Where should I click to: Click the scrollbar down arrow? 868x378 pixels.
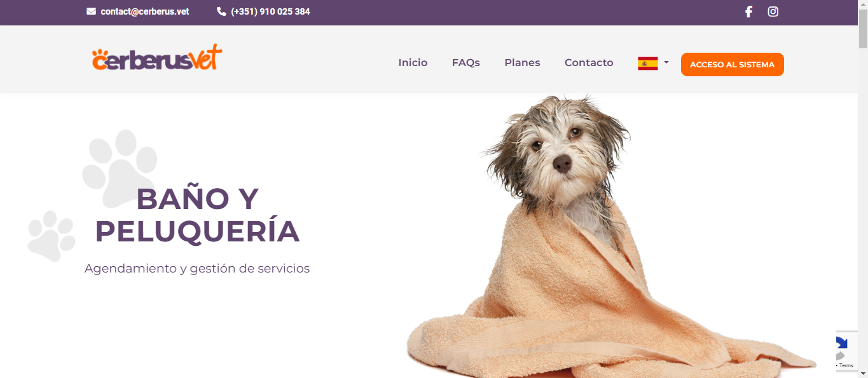(863, 373)
